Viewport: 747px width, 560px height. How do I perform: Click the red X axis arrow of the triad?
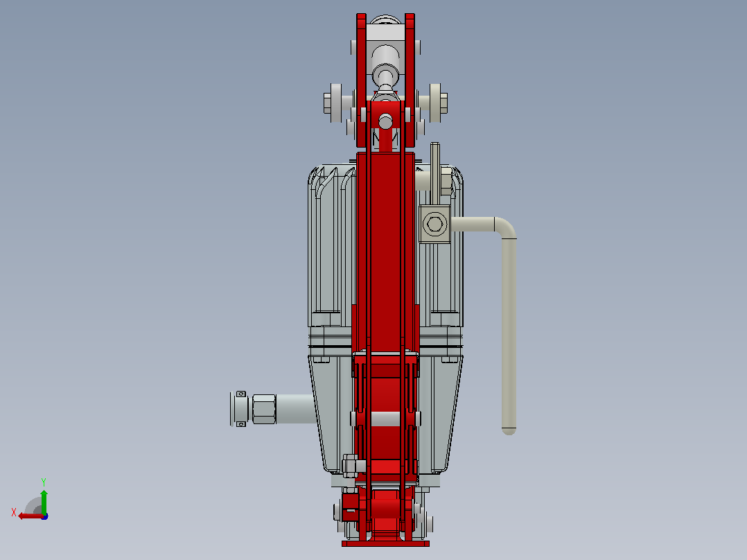[30, 516]
